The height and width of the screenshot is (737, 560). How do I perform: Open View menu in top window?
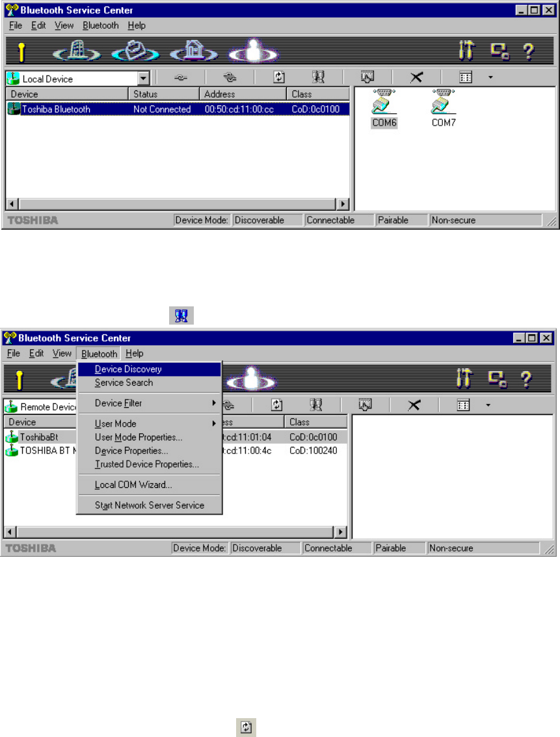coord(64,25)
